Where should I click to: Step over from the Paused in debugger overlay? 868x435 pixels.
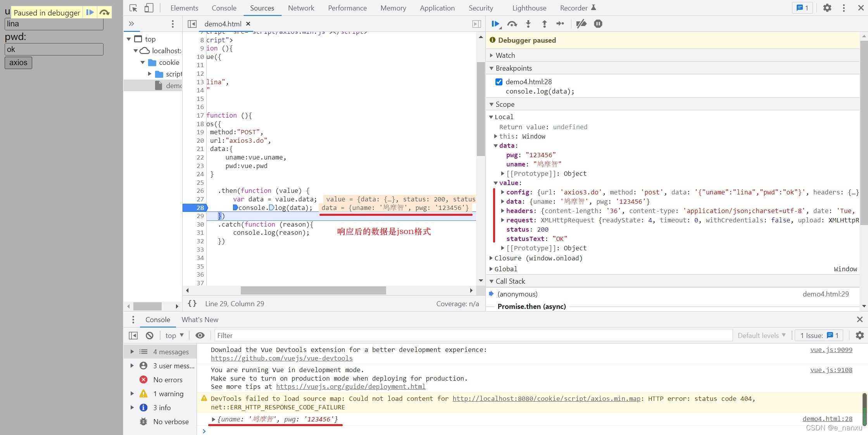pos(104,12)
